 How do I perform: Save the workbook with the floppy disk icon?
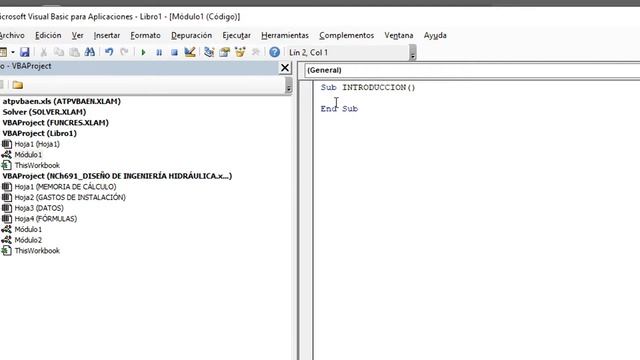tap(24, 52)
